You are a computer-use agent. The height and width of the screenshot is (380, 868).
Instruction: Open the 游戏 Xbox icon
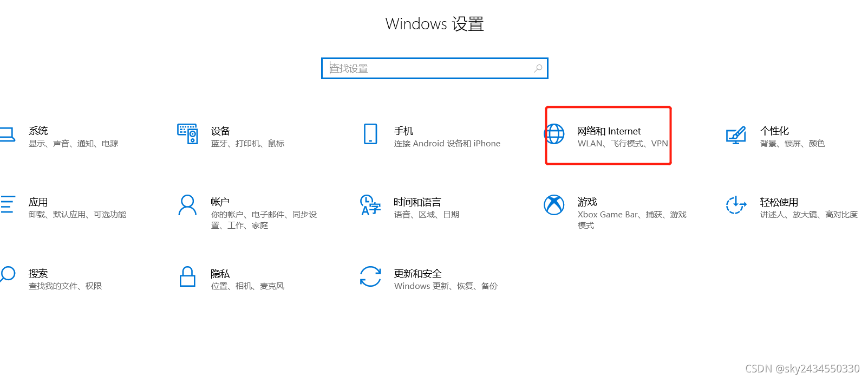[554, 205]
